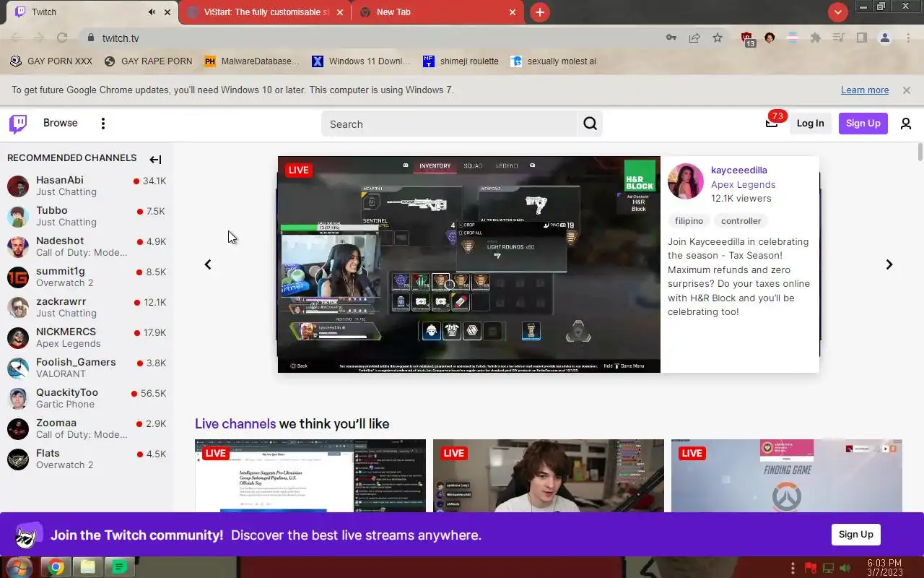Open the Learn more link
Image resolution: width=924 pixels, height=578 pixels.
865,90
